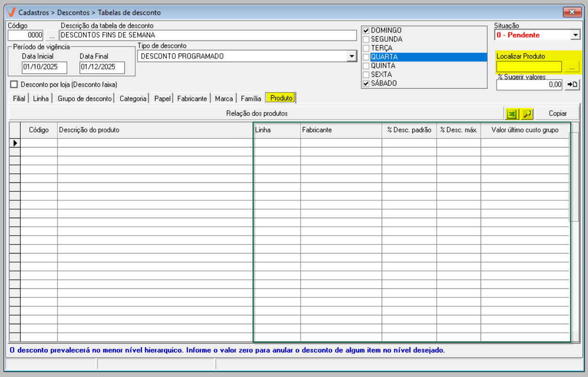Image resolution: width=588 pixels, height=377 pixels.
Task: Click the row pointer arrow in first grid row
Action: (15, 143)
